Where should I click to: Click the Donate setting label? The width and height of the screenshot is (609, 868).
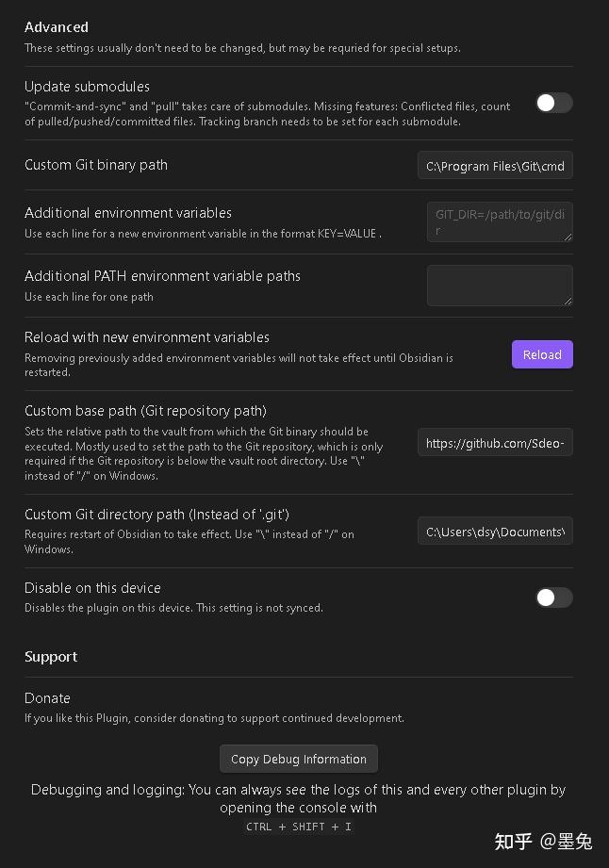tap(47, 697)
